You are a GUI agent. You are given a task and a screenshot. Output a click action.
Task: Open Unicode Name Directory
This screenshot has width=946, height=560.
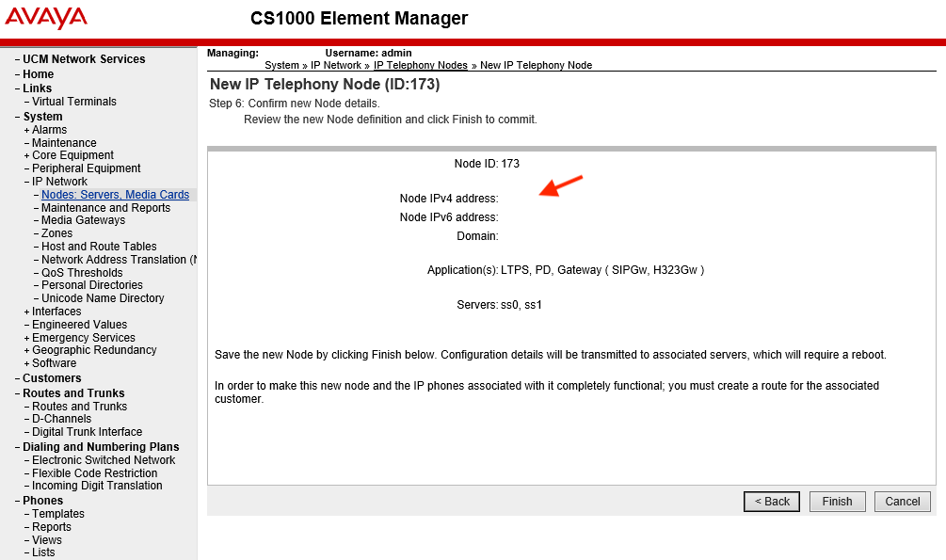(x=103, y=298)
